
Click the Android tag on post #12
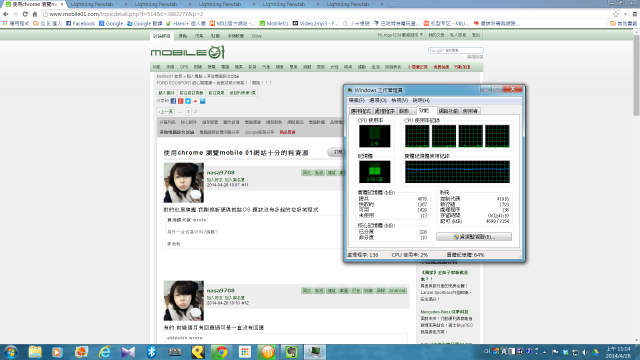(397, 291)
